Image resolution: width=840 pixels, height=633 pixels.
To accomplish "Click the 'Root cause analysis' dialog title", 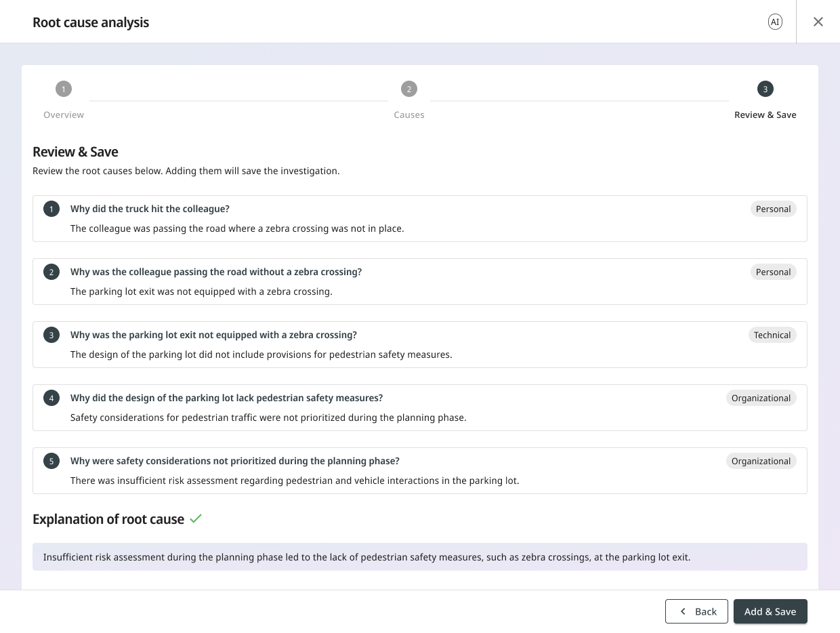I will (91, 22).
